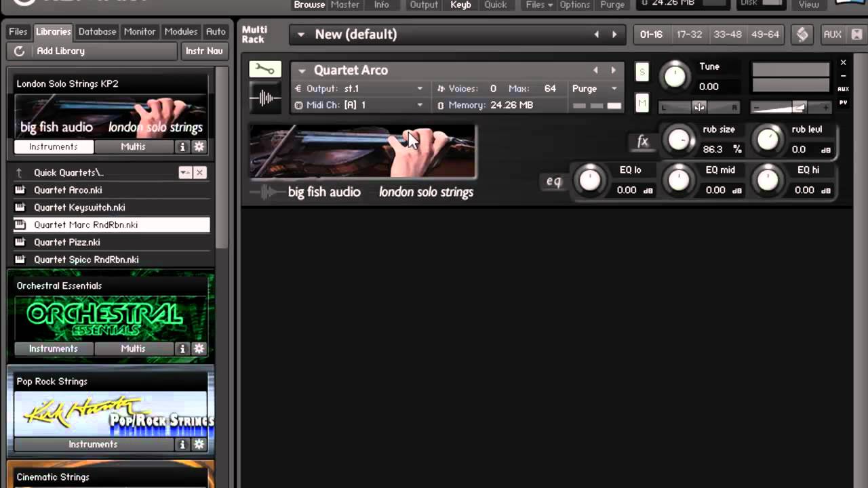The width and height of the screenshot is (868, 488).
Task: Load the next instrument after Quartet Arco
Action: pyautogui.click(x=613, y=70)
